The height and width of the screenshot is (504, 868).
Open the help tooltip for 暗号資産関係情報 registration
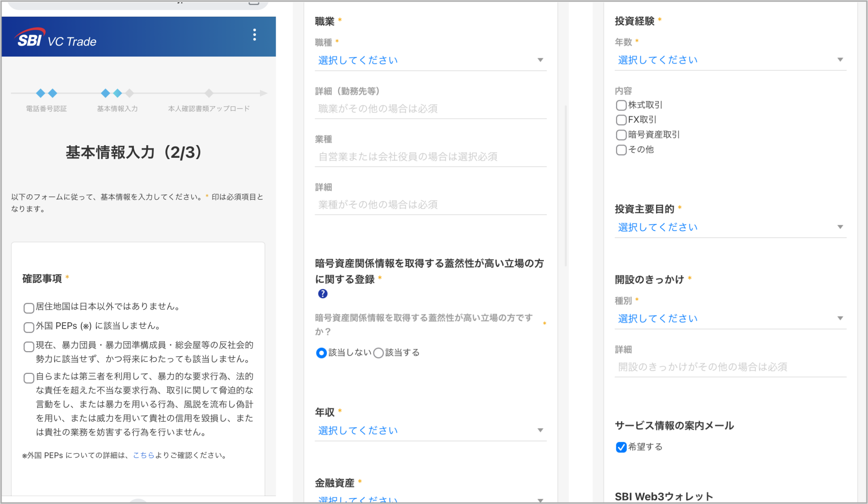(322, 294)
